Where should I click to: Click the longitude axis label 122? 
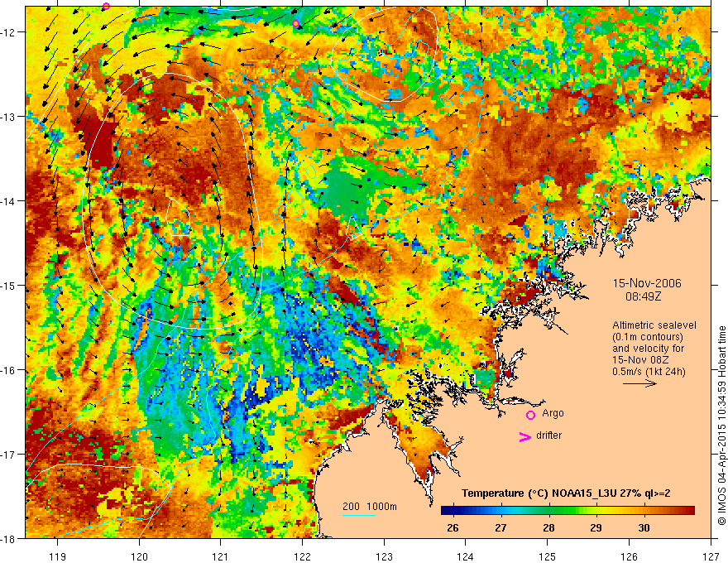click(302, 556)
